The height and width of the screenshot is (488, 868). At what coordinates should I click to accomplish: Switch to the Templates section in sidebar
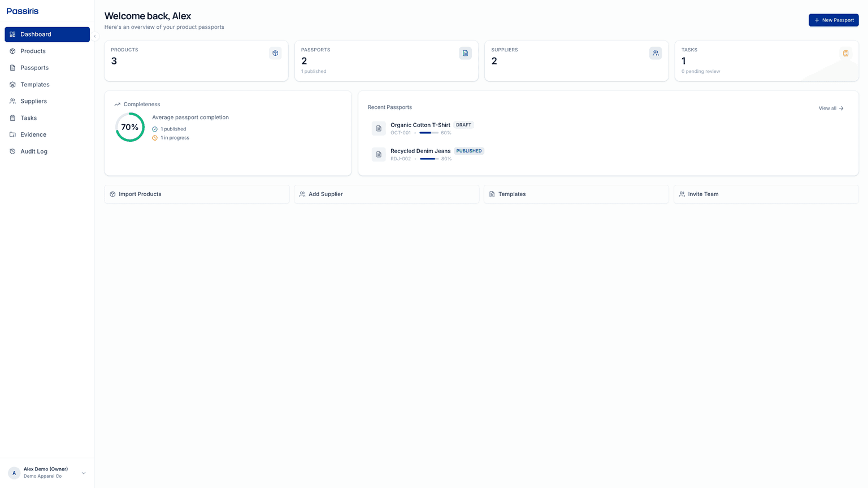pos(34,84)
